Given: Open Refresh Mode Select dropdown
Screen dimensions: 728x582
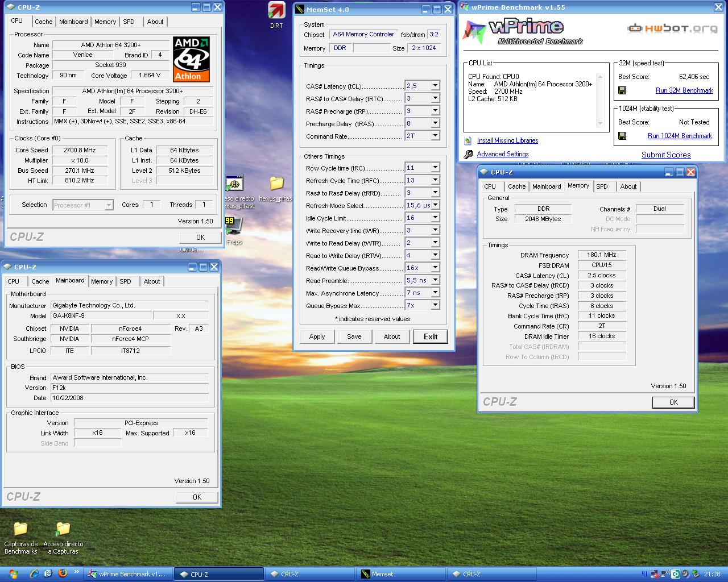Looking at the screenshot, I should point(435,205).
